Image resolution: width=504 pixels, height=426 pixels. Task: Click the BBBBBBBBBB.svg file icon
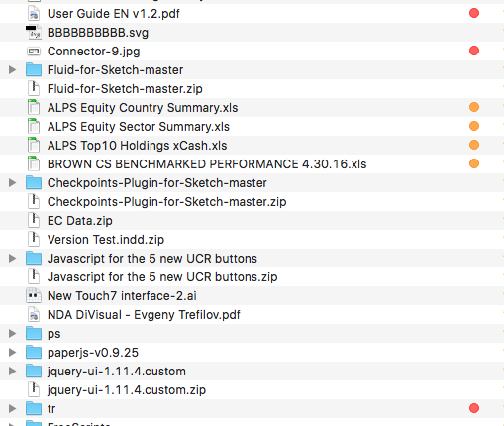tap(34, 33)
